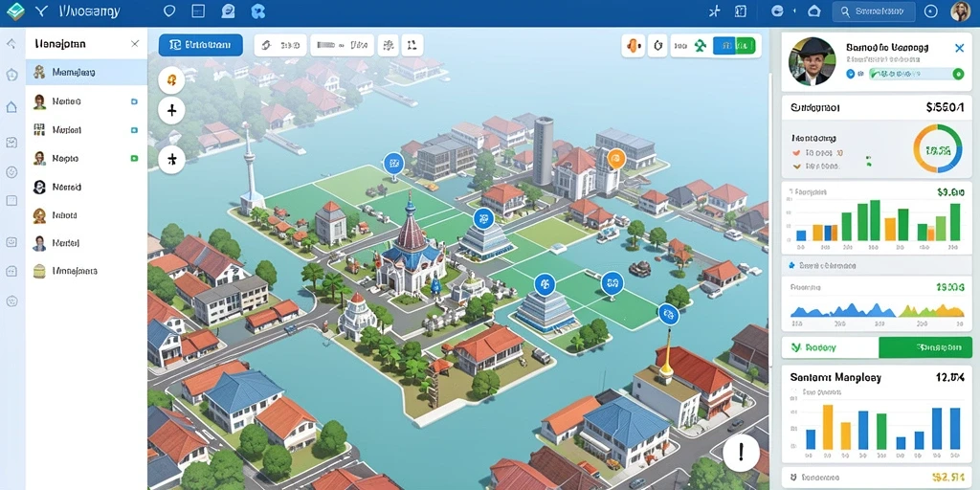This screenshot has width=980, height=490.
Task: Toggle the green indicator on third list row
Action: coord(134,159)
